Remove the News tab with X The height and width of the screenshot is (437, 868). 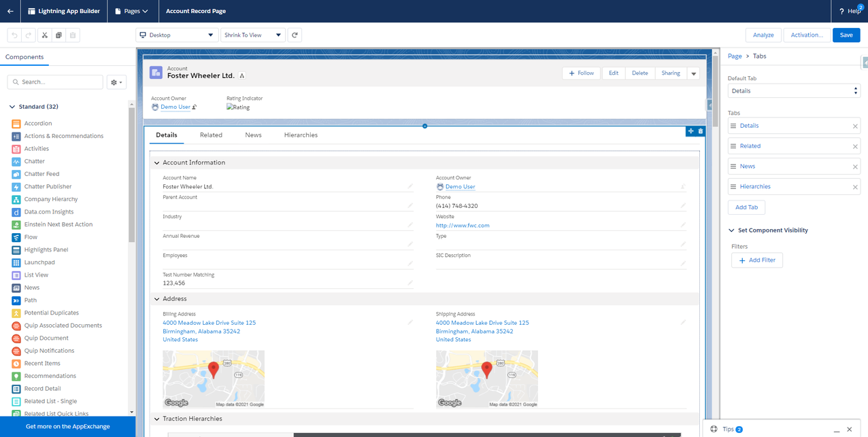tap(855, 167)
